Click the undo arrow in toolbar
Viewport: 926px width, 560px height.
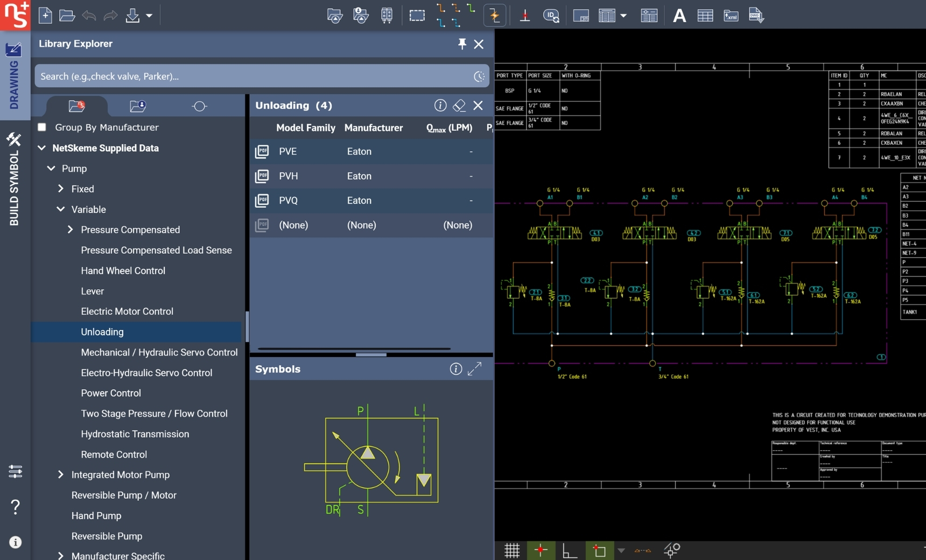tap(89, 16)
